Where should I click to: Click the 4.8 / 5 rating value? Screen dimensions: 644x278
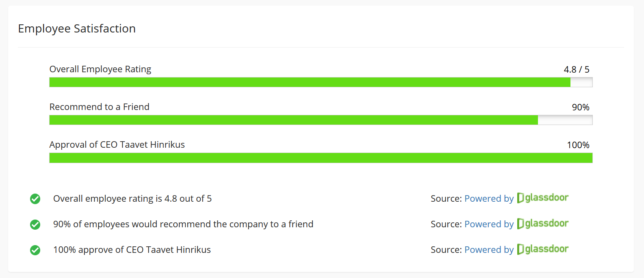(x=577, y=69)
